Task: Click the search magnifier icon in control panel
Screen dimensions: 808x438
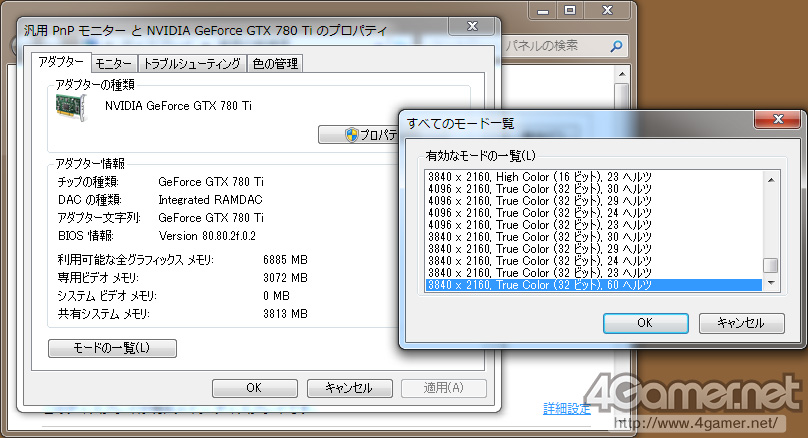Action: coord(616,46)
